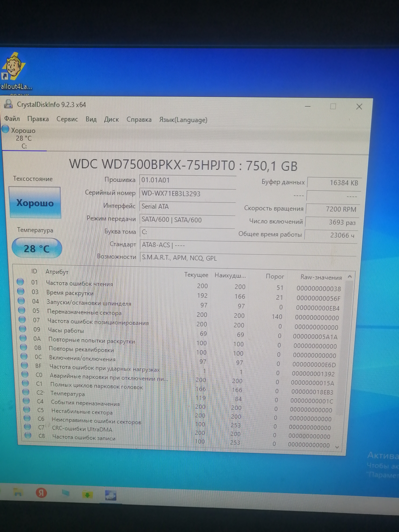Click status dot for C8 Частота ошибок записи
399x532 pixels.
click(x=28, y=435)
